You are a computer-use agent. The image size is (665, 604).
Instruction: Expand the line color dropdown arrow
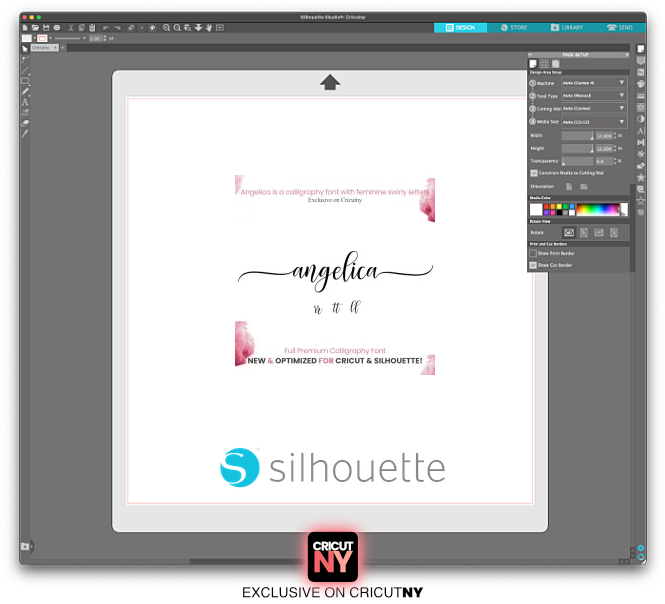point(50,38)
